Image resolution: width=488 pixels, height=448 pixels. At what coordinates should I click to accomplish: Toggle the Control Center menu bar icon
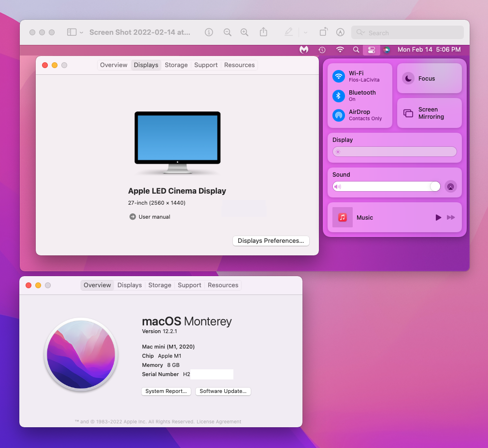[x=371, y=50]
